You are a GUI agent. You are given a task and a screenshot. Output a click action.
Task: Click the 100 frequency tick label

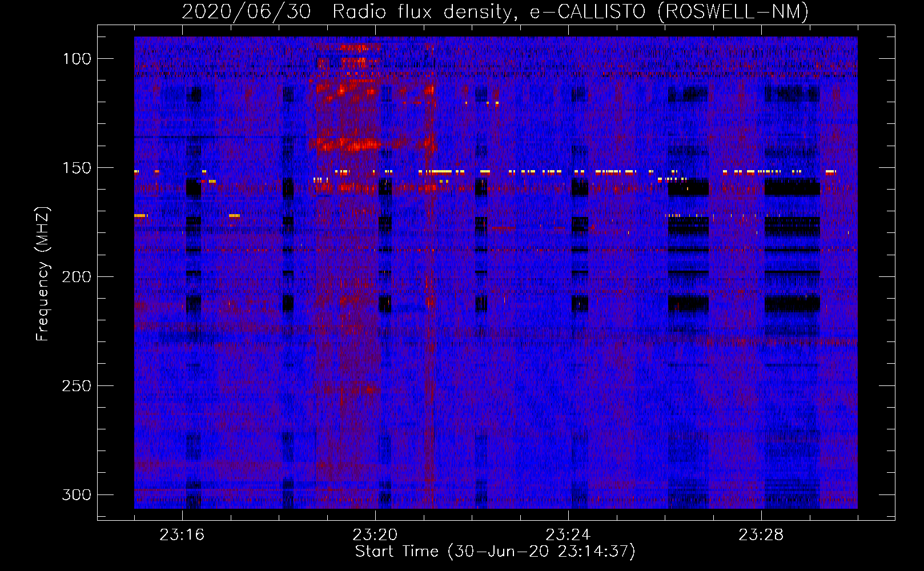77,59
